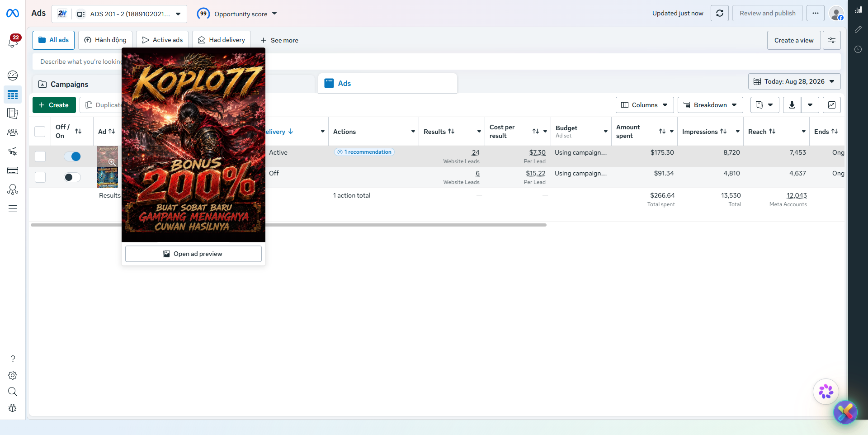Image resolution: width=868 pixels, height=435 pixels.
Task: Open the megaphone advertising icon in sidebar
Action: (x=13, y=151)
